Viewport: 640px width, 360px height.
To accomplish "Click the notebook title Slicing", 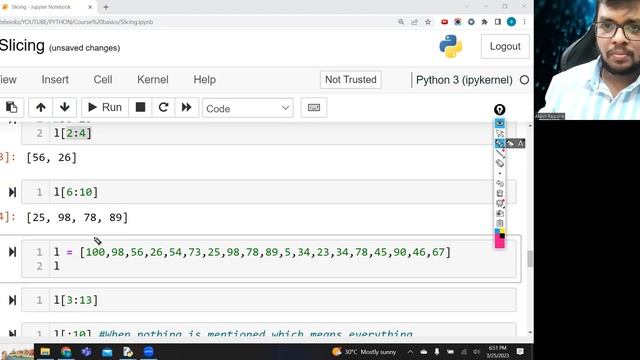I will [22, 45].
